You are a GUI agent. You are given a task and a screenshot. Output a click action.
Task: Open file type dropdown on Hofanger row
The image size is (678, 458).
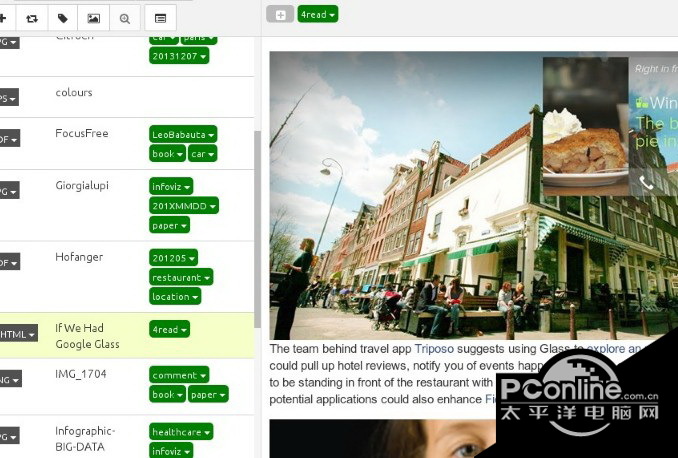9,262
